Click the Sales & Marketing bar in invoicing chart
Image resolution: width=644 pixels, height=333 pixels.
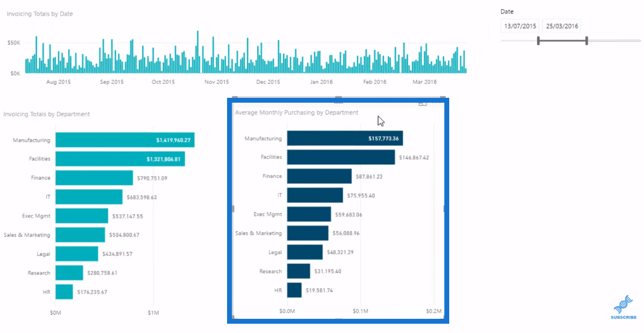(80, 235)
